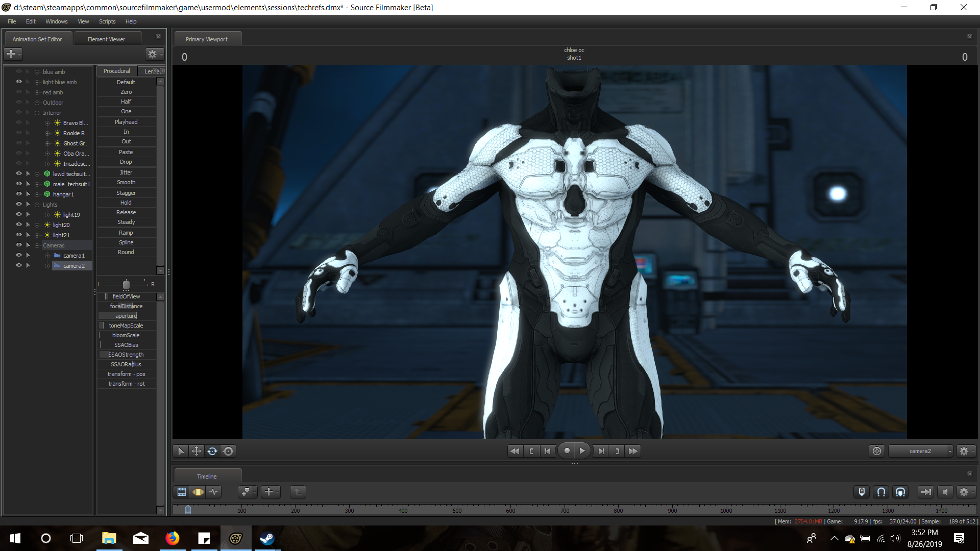
Task: Hide the male_techsuit1 model
Action: (x=18, y=184)
